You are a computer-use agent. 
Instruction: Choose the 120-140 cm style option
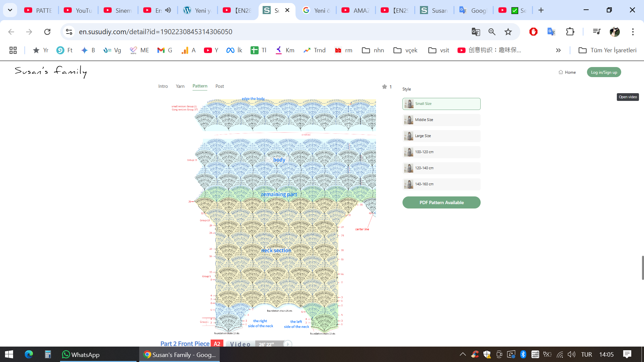click(x=441, y=168)
